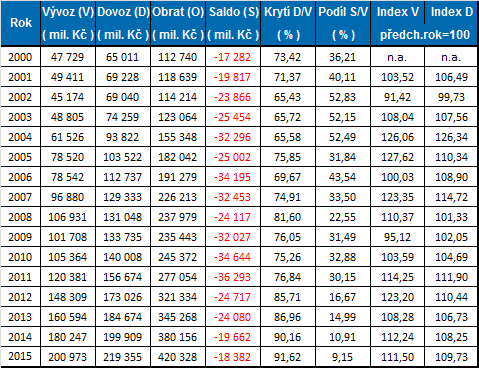Click the Index D header cell
479x368 pixels.
click(452, 12)
